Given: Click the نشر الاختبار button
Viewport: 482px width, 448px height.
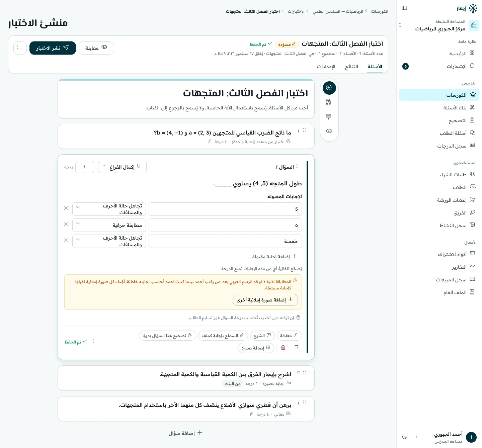Looking at the screenshot, I should [53, 48].
